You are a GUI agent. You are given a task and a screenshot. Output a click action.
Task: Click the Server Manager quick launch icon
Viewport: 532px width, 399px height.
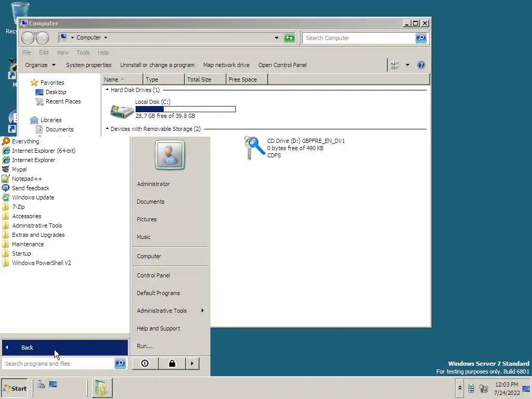click(x=41, y=384)
